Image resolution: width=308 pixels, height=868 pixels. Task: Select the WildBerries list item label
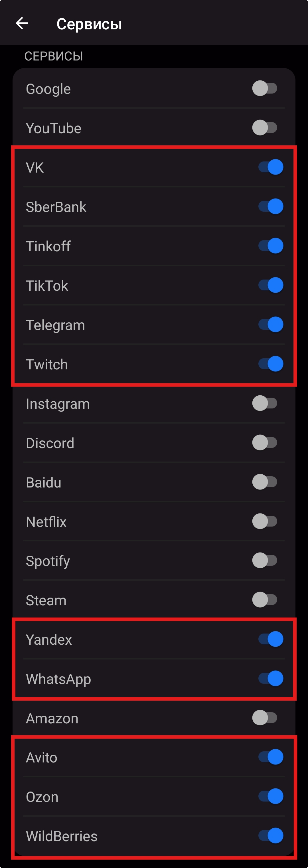pos(62,836)
